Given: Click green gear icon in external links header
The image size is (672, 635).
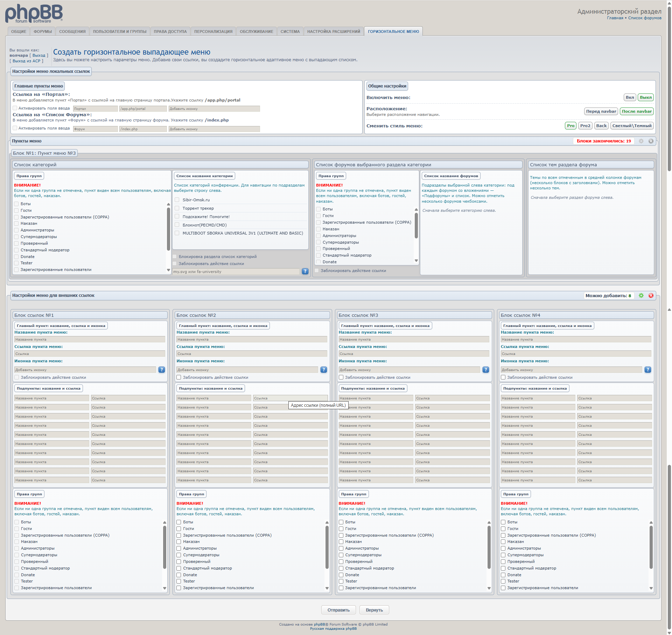Looking at the screenshot, I should 641,295.
